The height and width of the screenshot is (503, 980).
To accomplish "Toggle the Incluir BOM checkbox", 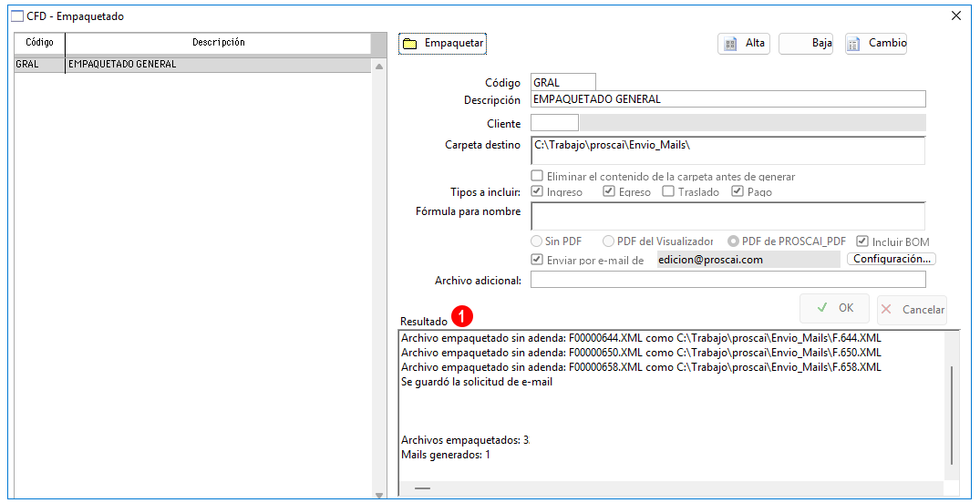I will pos(862,241).
